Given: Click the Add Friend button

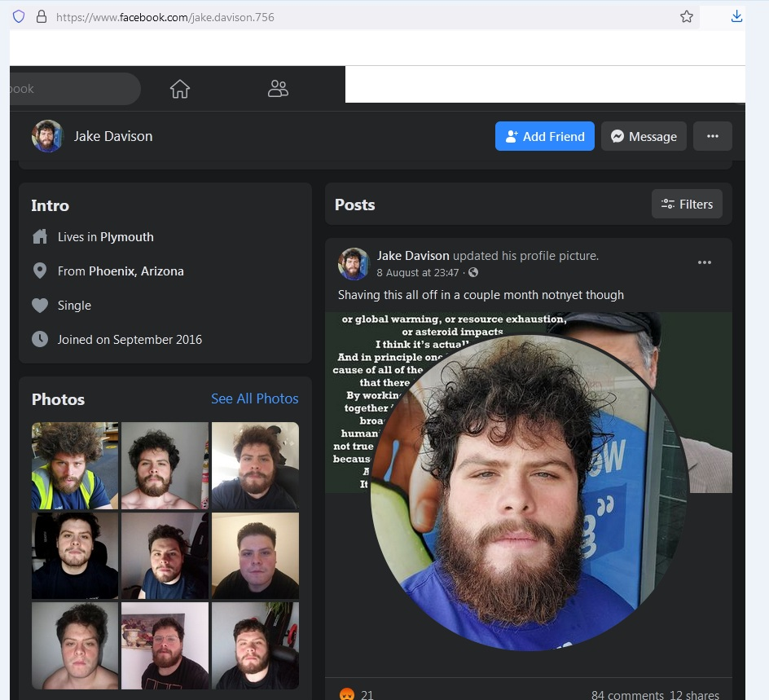Looking at the screenshot, I should click(545, 136).
